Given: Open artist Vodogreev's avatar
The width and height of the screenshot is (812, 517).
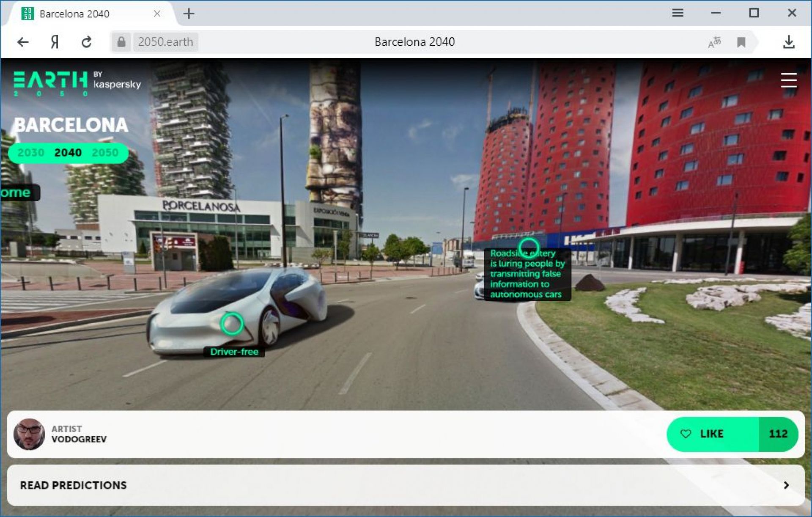Looking at the screenshot, I should pyautogui.click(x=29, y=434).
